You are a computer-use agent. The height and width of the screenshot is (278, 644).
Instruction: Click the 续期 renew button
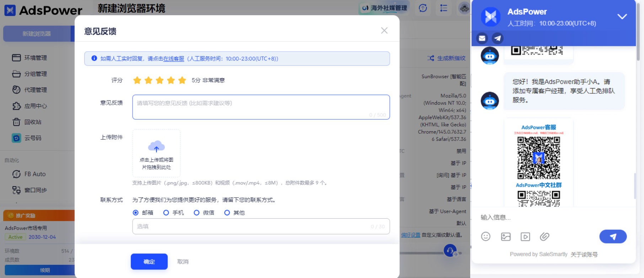(40, 270)
